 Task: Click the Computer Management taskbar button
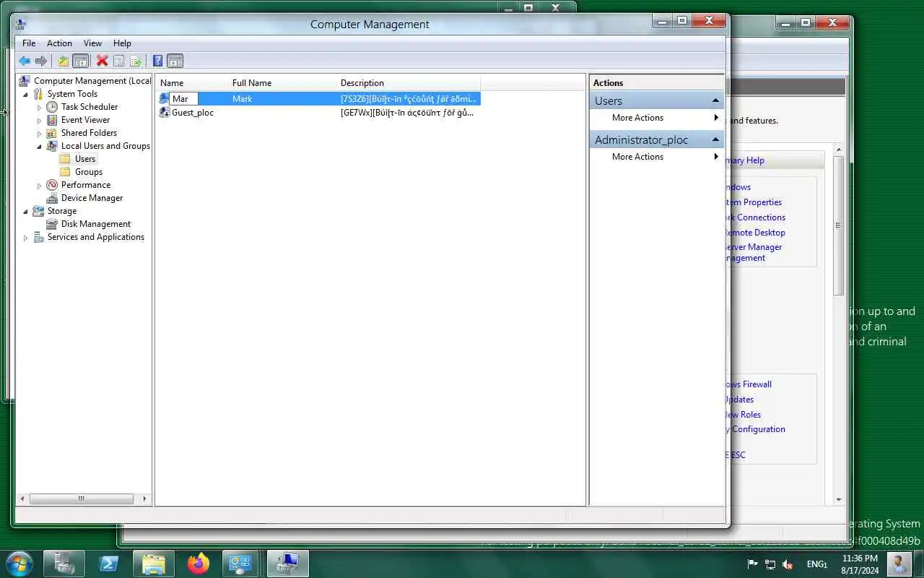click(288, 564)
